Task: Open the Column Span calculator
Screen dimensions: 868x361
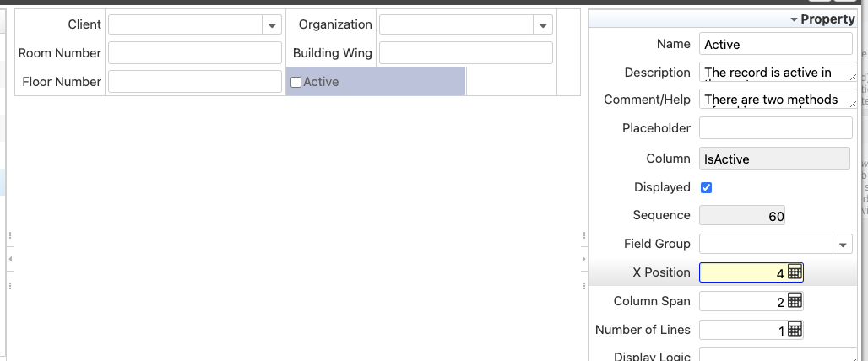Action: 795,301
